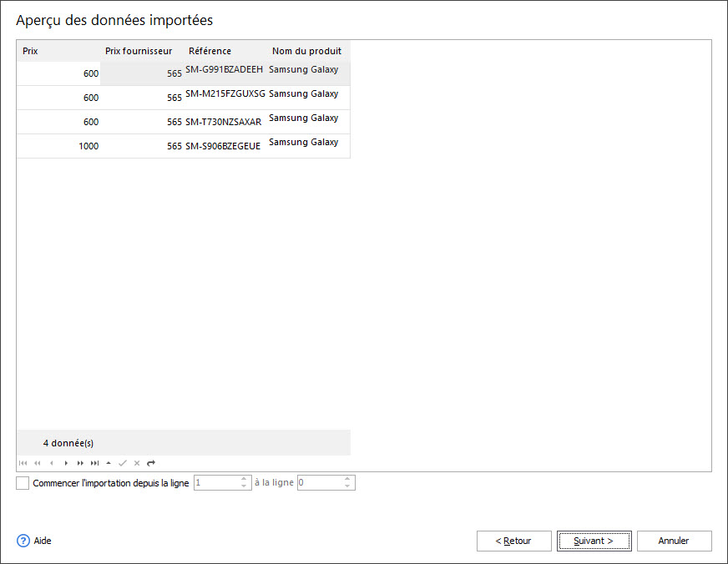Select the SM-M215FZGUXSG reference cell
This screenshot has width=728, height=564.
225,98
